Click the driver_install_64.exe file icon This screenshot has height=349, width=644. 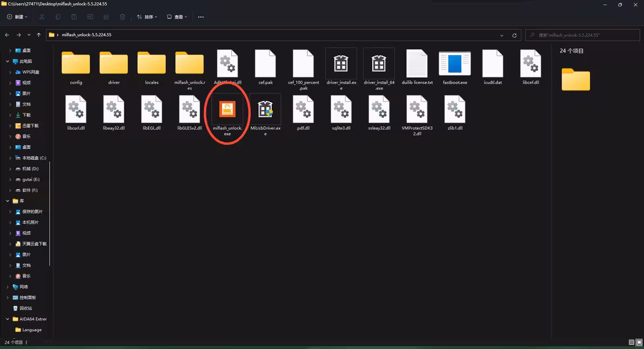tap(379, 64)
